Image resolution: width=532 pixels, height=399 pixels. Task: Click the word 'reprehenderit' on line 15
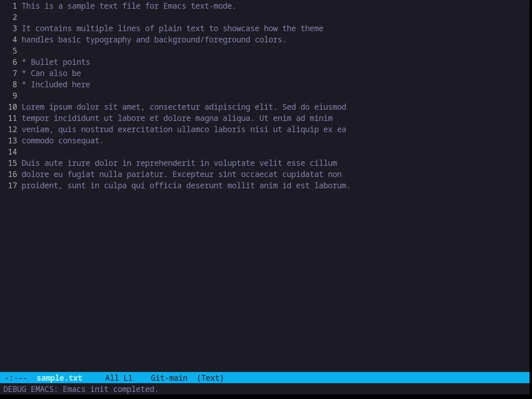(165, 163)
